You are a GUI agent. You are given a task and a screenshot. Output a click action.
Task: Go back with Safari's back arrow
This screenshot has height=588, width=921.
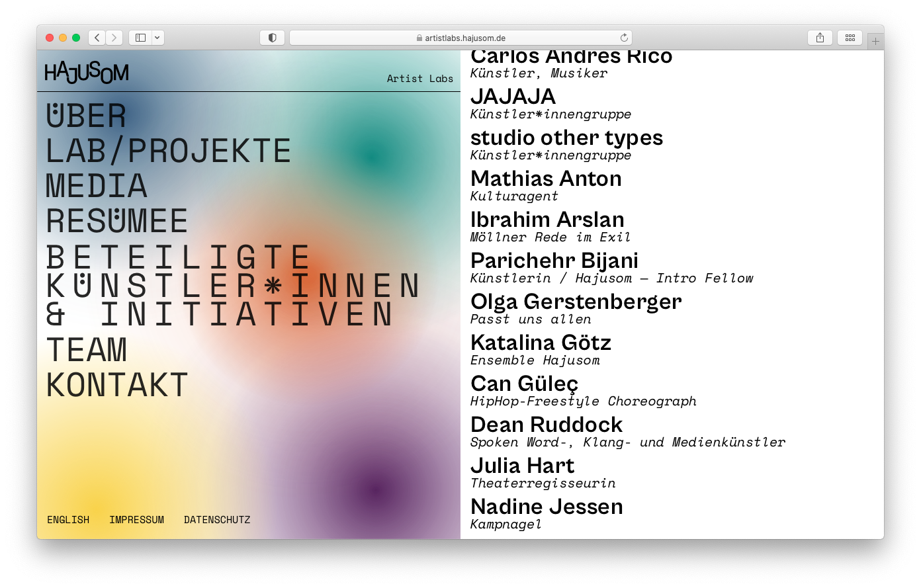tap(97, 38)
